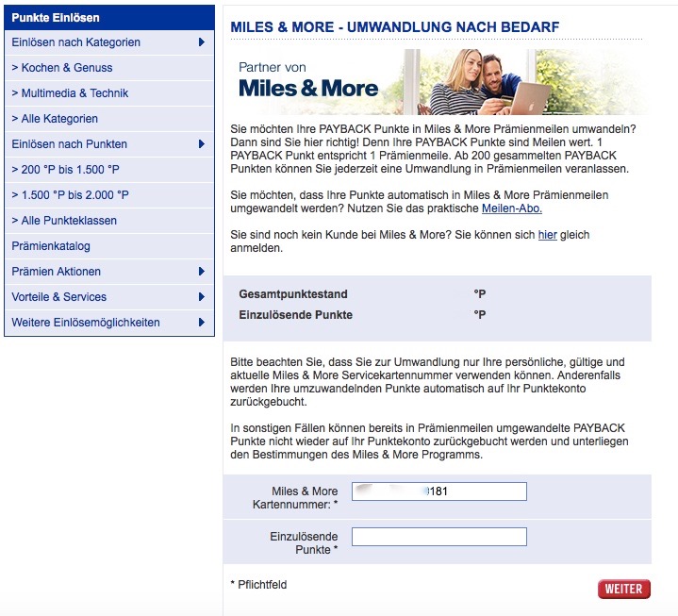
Task: Open Kochen & Genuss category
Action: click(x=62, y=68)
